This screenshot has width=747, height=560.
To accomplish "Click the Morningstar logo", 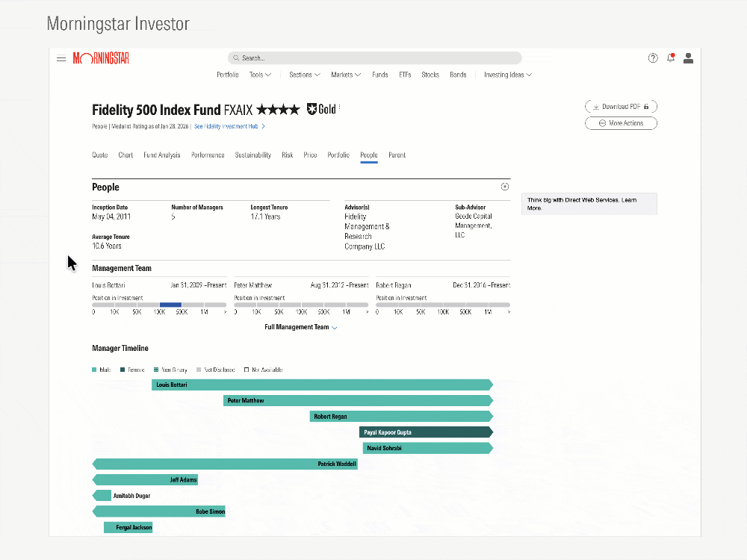I will coord(101,58).
